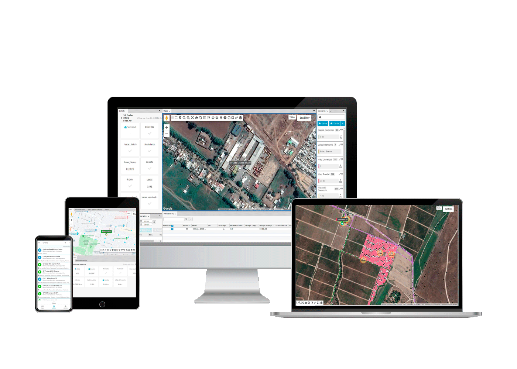Click the drawing toolbar above the desktop map
This screenshot has width=517, height=369.
tap(207, 118)
